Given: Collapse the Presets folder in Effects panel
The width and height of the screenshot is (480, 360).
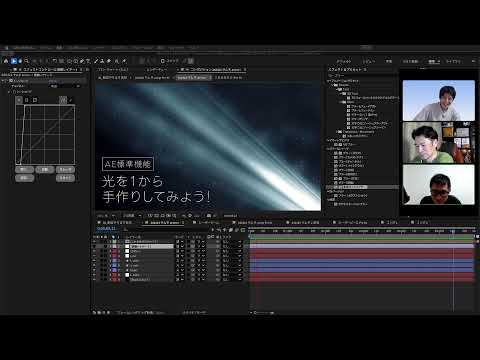Looking at the screenshot, I should (333, 85).
